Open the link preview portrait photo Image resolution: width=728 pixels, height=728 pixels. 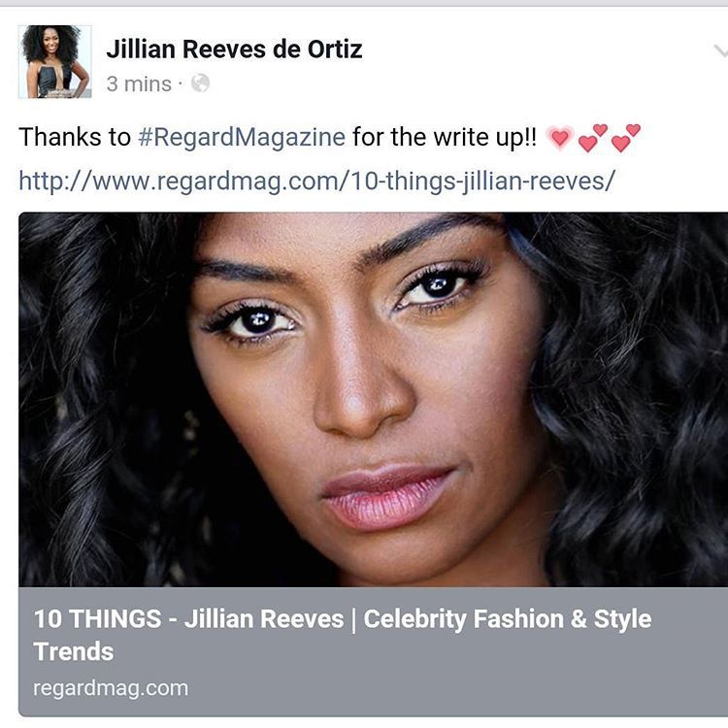tap(374, 400)
